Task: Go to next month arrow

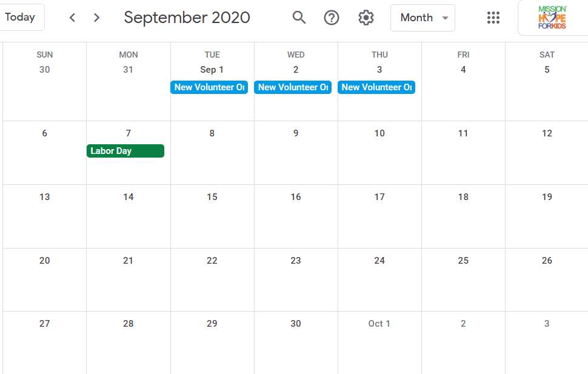Action: click(97, 18)
